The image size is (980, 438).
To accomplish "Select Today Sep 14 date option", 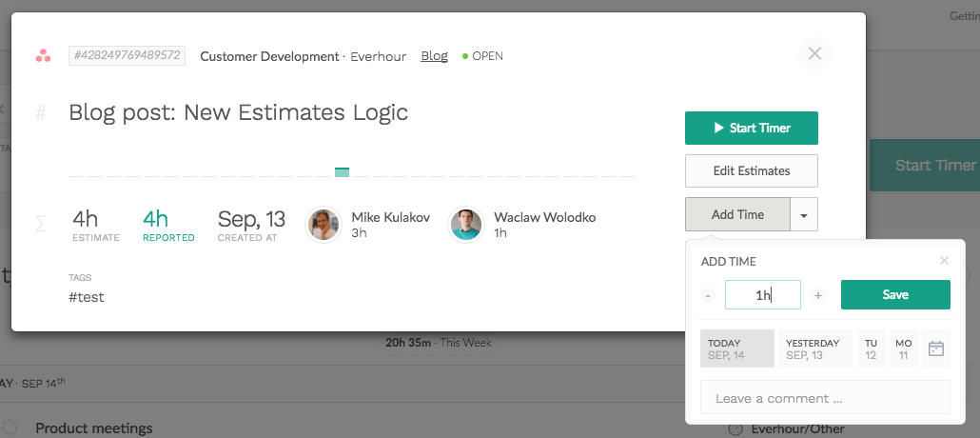I will [x=736, y=348].
